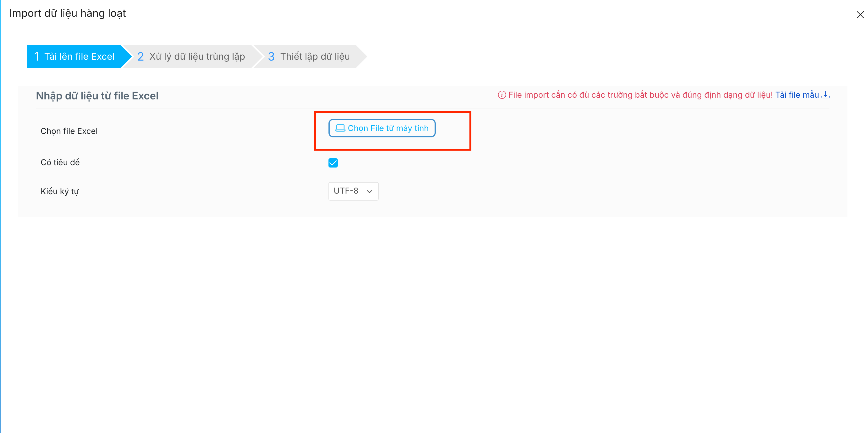Switch to the Xử lý dữ liệu trùng lặp step
The height and width of the screenshot is (433, 868).
(197, 57)
